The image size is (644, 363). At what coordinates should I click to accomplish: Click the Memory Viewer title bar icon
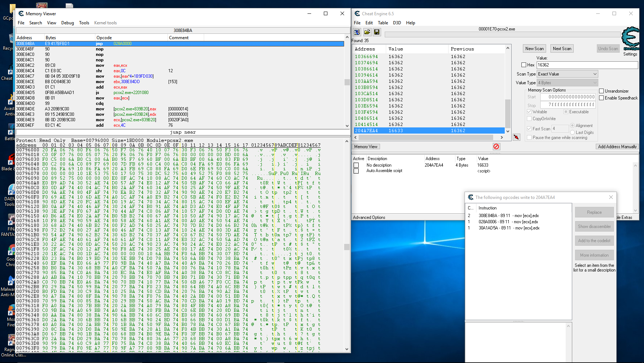[x=21, y=14]
